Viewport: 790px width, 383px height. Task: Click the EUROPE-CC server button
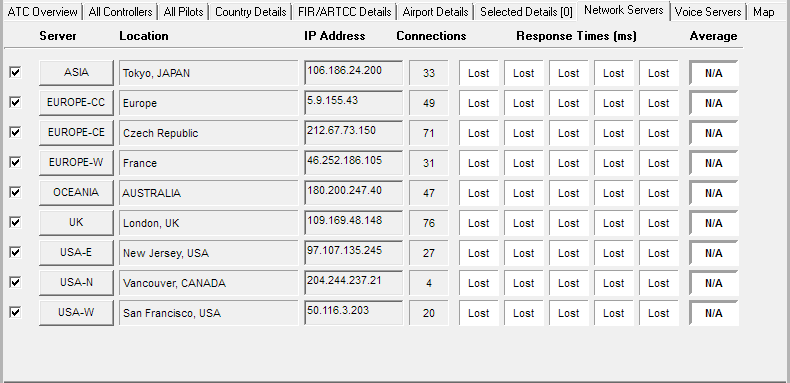click(x=76, y=103)
